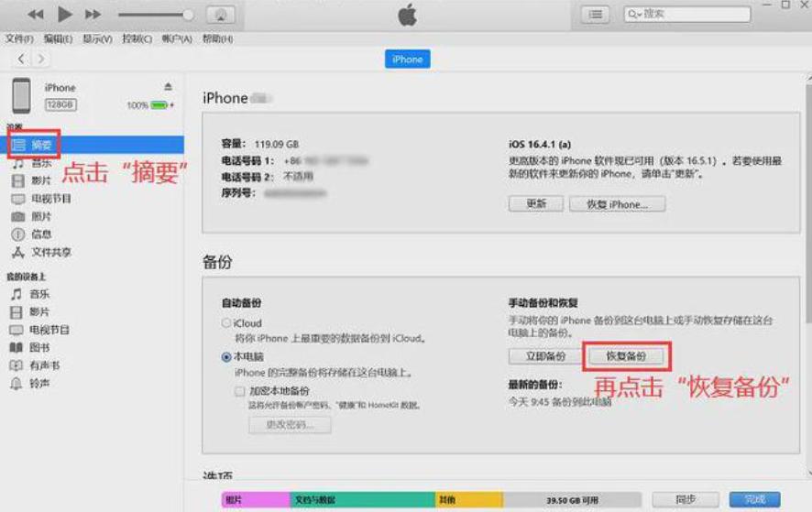The image size is (812, 512).
Task: Click the pink 照片 storage segment
Action: (x=256, y=499)
